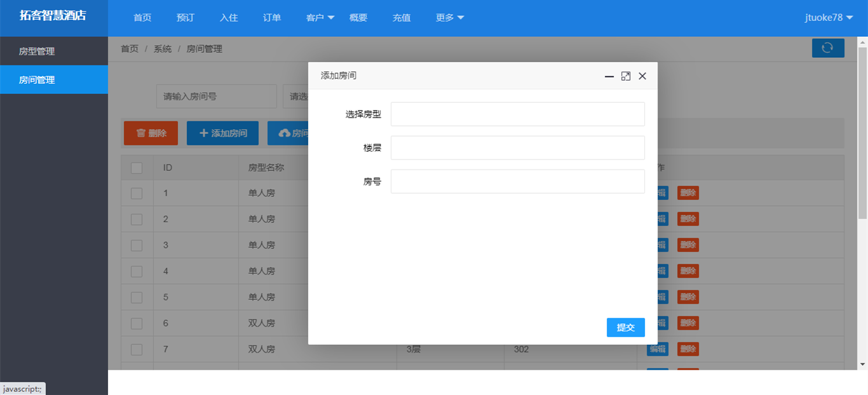This screenshot has width=868, height=395.
Task: Submit the form with 提交
Action: 626,327
